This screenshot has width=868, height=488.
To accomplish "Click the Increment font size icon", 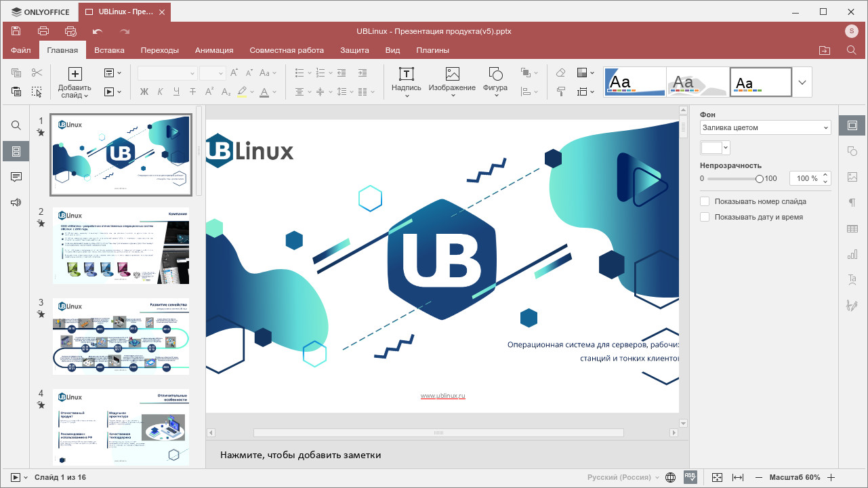I will 234,73.
